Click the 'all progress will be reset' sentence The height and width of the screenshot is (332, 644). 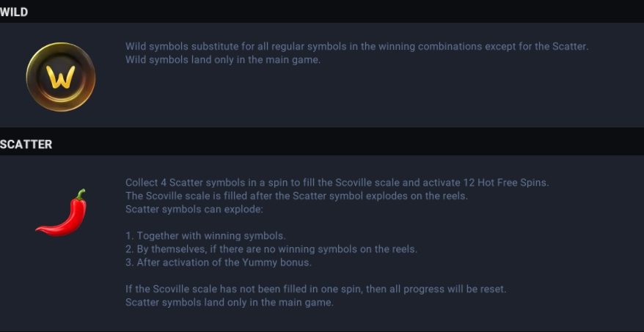[x=315, y=289]
